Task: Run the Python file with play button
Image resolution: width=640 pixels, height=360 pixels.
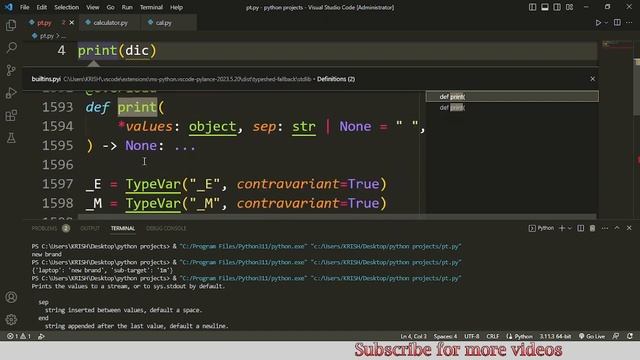Action: [598, 23]
